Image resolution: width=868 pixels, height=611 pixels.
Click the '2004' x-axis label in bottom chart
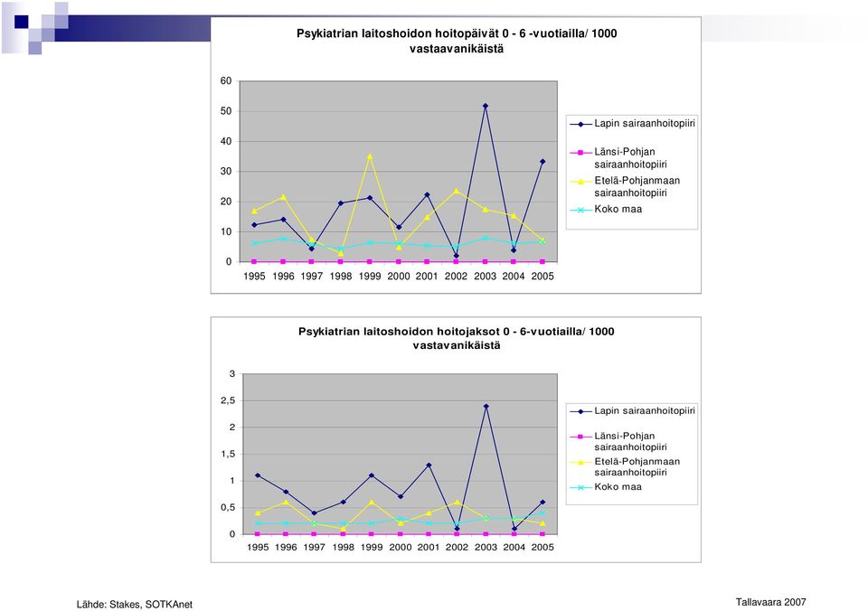(514, 548)
